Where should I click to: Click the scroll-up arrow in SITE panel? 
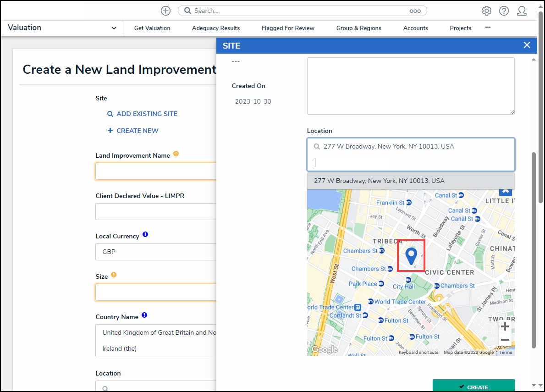point(534,60)
